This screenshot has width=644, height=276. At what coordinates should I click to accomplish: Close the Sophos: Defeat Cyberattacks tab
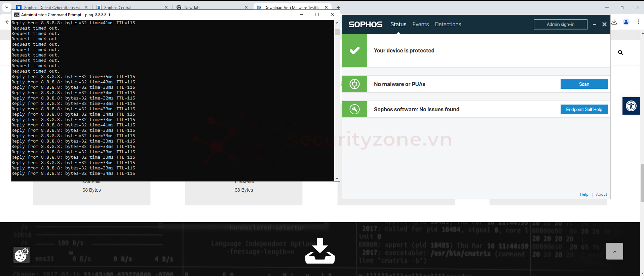pyautogui.click(x=86, y=7)
